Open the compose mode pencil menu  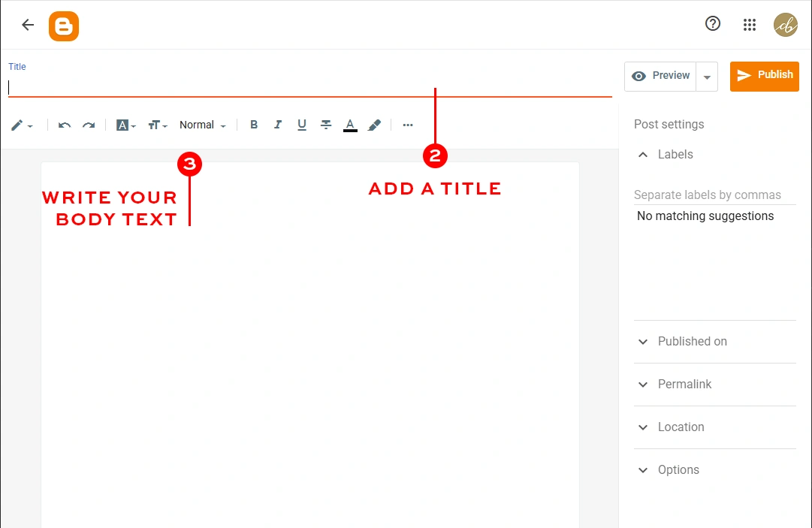coord(22,125)
